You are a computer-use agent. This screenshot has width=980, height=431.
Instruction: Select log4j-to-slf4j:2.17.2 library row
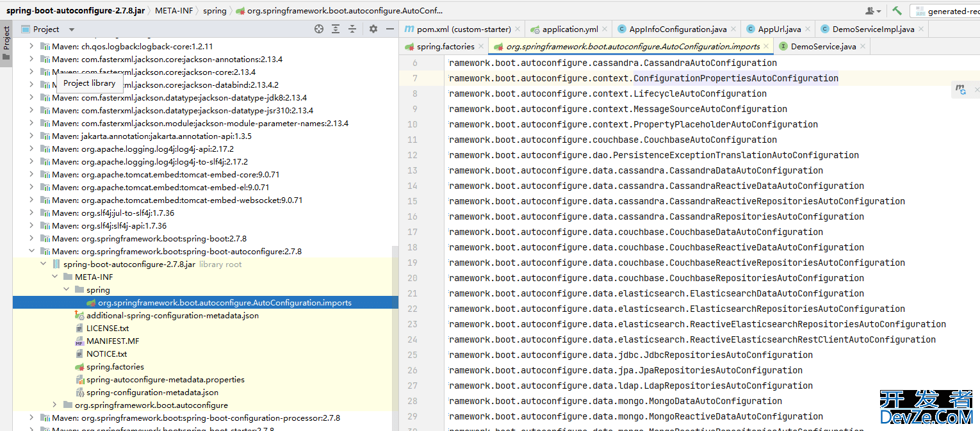206,162
